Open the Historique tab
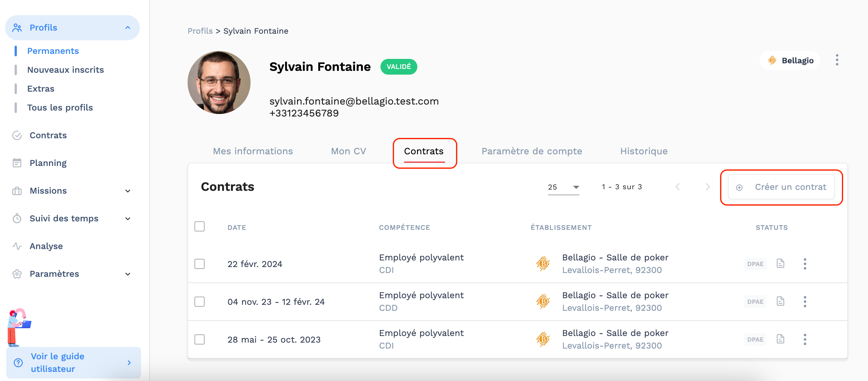The height and width of the screenshot is (381, 868). [x=644, y=151]
